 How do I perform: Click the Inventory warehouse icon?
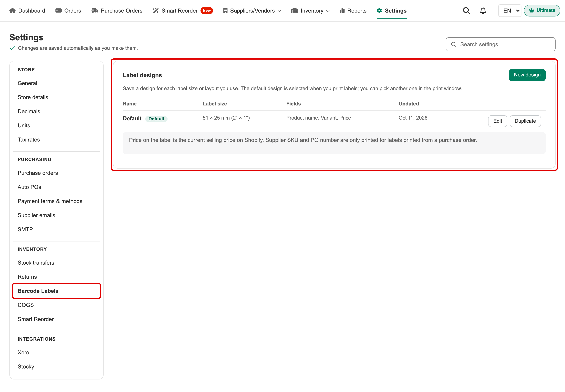click(294, 11)
